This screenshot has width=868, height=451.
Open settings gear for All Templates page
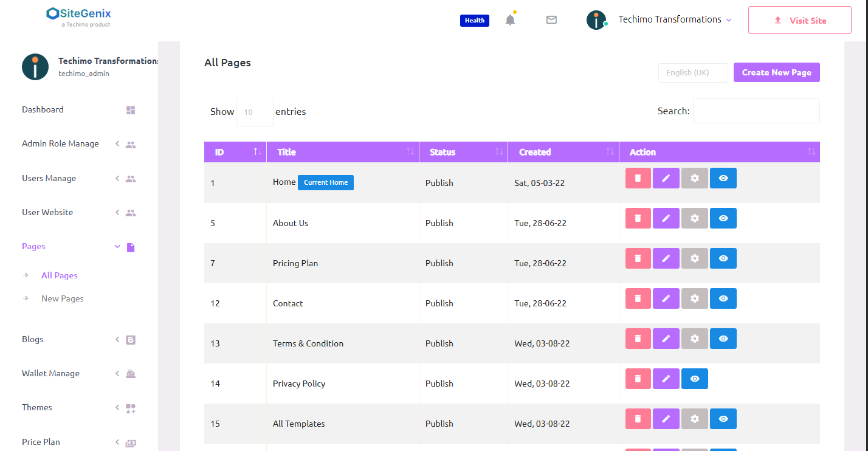pos(694,419)
